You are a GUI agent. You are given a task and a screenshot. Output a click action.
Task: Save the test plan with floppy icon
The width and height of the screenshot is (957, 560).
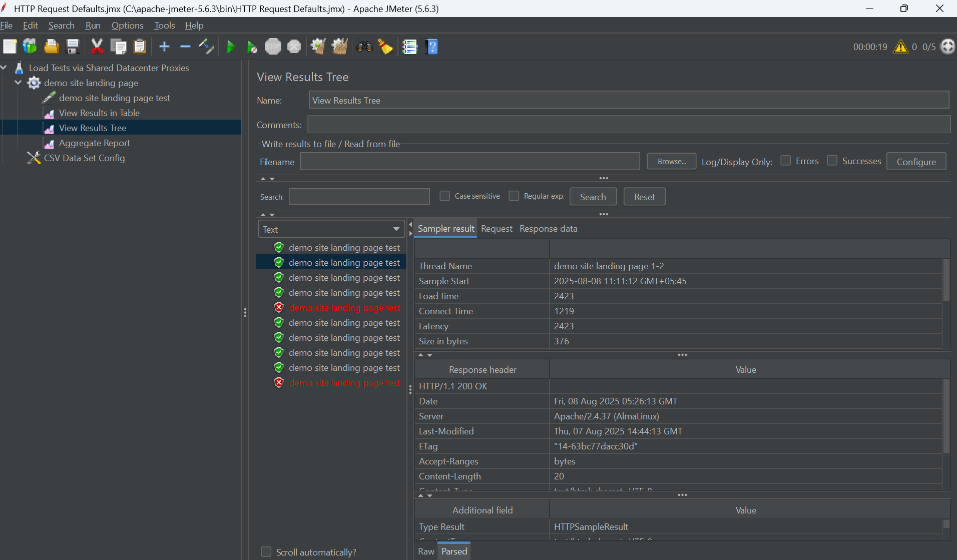[73, 47]
